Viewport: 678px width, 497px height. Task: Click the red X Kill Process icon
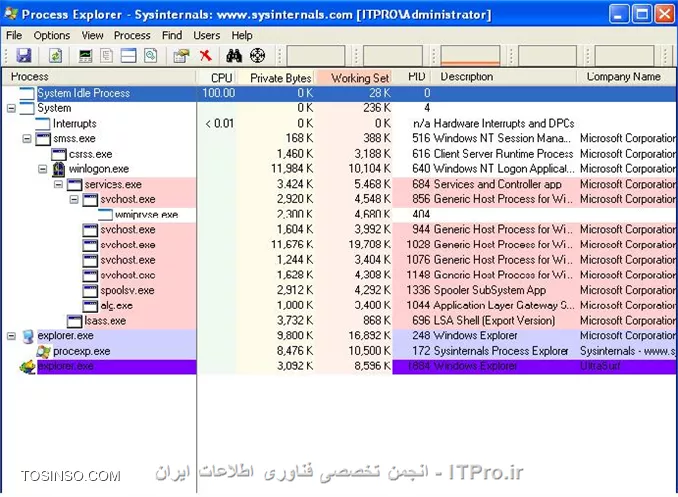pyautogui.click(x=206, y=55)
